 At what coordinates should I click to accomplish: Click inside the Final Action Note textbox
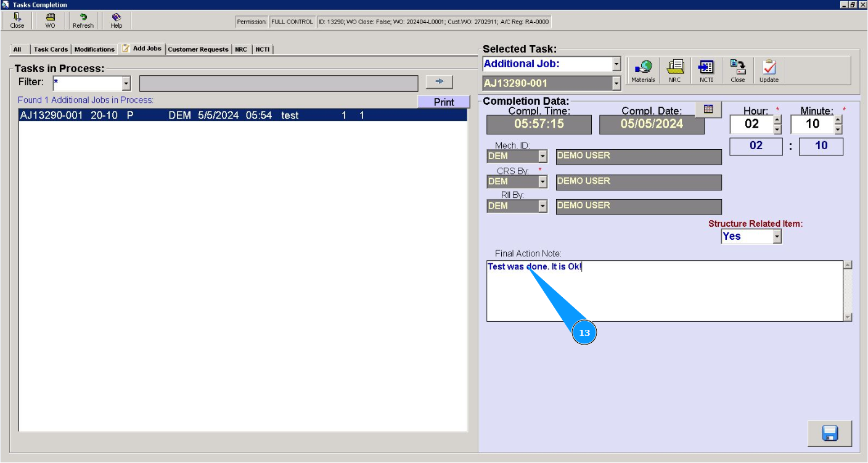665,291
